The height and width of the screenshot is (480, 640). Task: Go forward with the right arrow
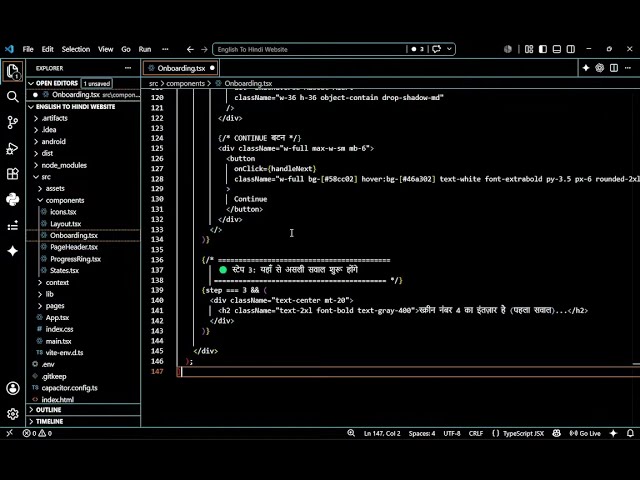[204, 49]
